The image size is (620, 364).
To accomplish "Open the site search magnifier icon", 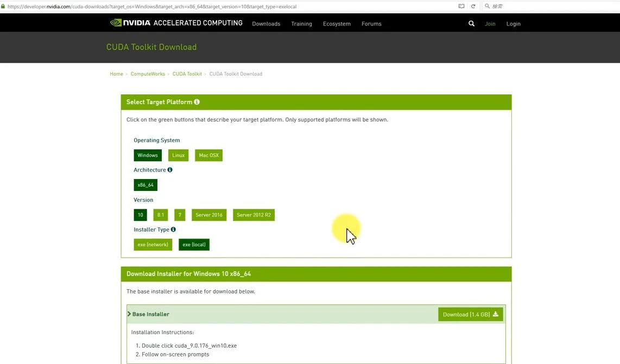I will point(471,24).
